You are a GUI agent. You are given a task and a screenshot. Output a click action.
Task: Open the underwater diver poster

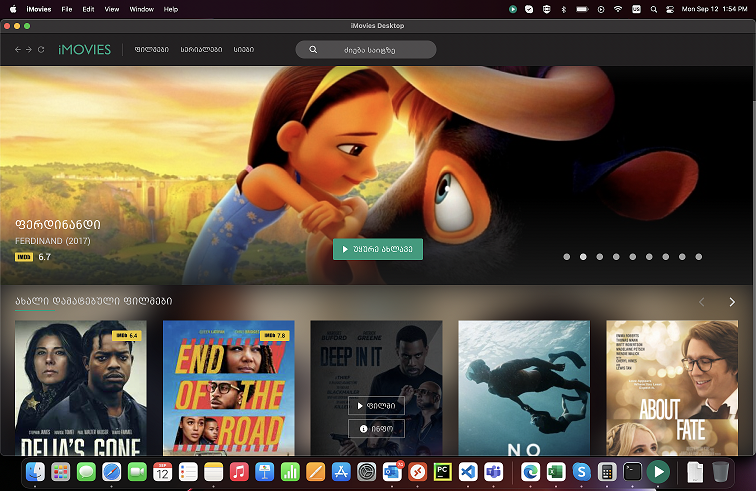click(524, 388)
